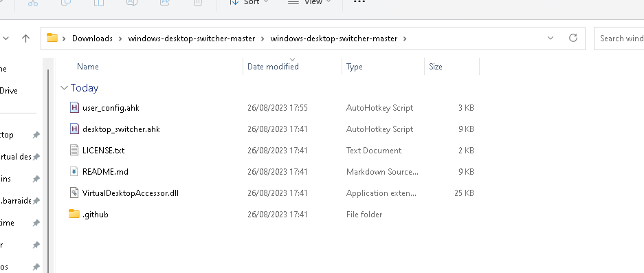
Task: Expand chevron before Downloads breadcrumb
Action: point(64,39)
